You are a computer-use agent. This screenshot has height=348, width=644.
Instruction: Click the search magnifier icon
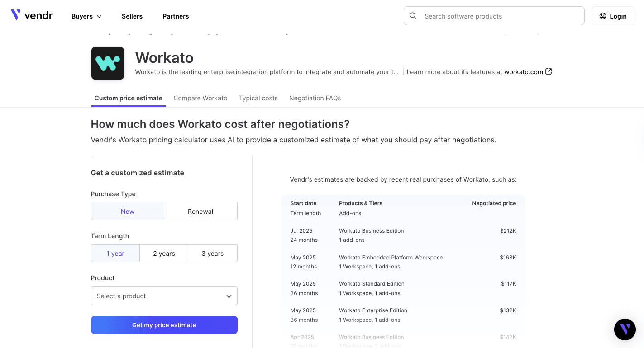(413, 16)
